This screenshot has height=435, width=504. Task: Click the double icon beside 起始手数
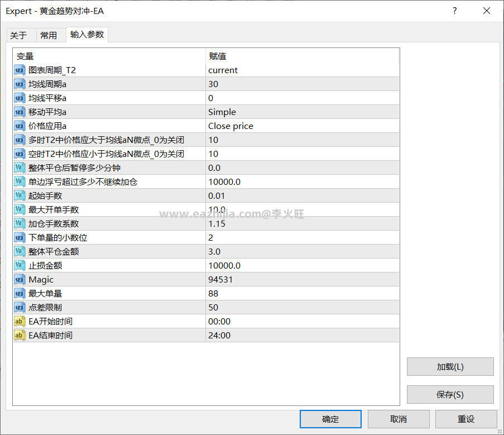pos(20,196)
